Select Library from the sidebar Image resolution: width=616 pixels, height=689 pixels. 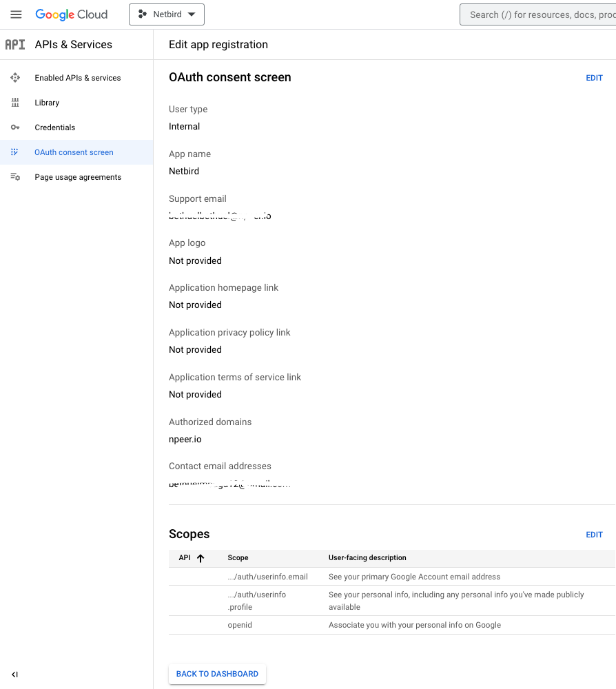[x=47, y=103]
